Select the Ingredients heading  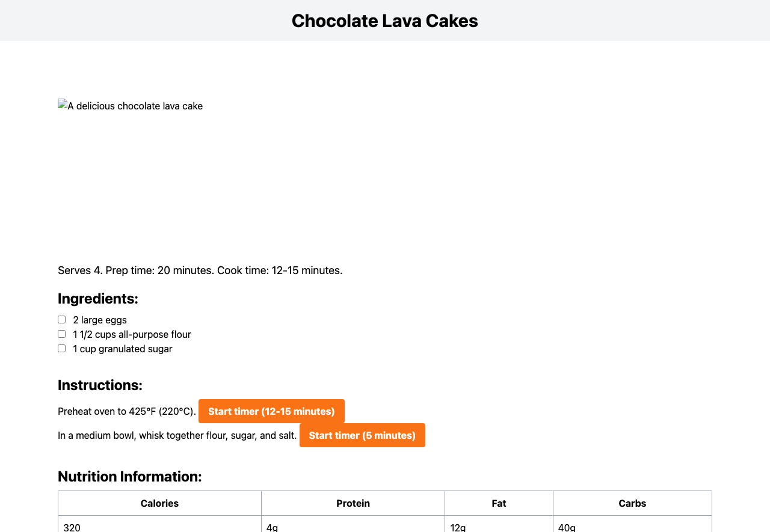coord(98,299)
